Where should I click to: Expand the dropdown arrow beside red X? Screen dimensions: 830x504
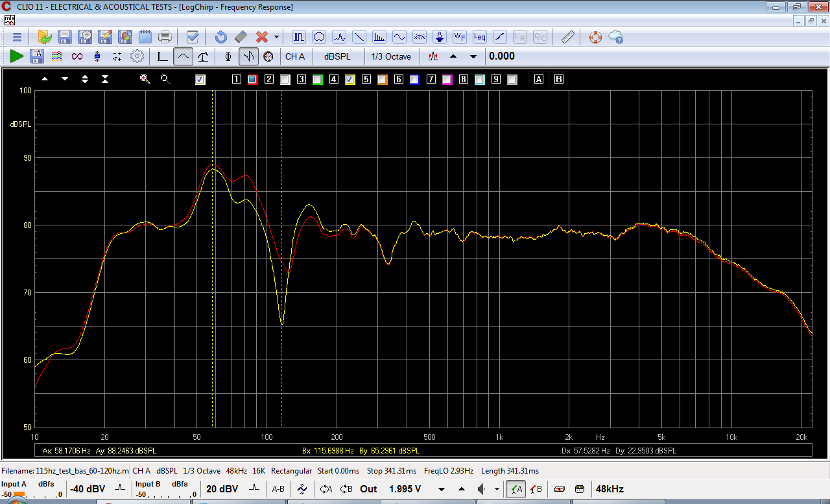click(x=276, y=37)
